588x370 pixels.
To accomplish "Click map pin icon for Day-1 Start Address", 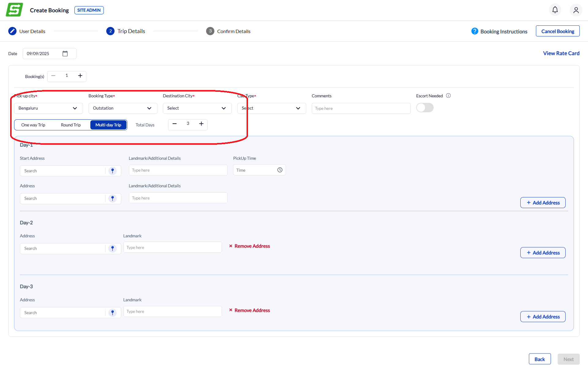I will pos(112,171).
